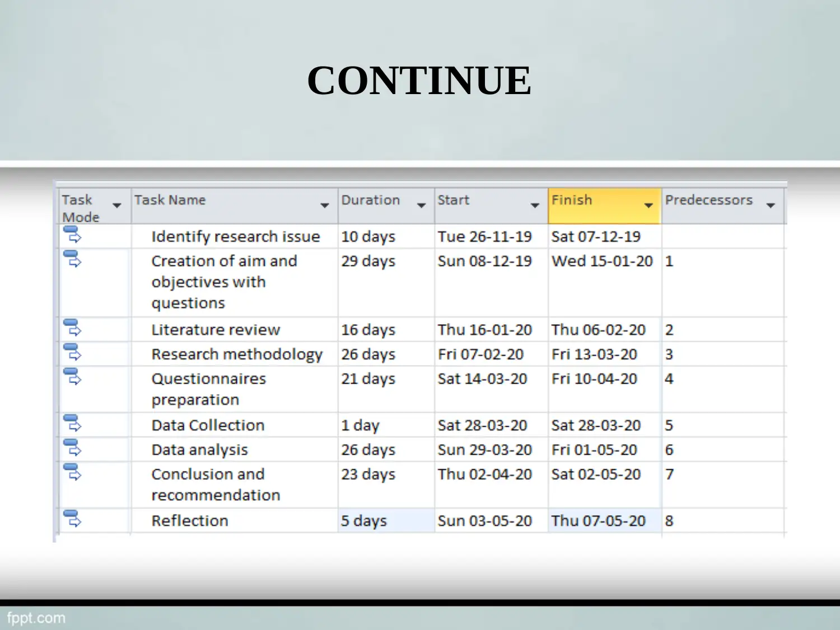Viewport: 840px width, 630px height.
Task: Click task mode icon for Data analysis row
Action: coord(72,447)
